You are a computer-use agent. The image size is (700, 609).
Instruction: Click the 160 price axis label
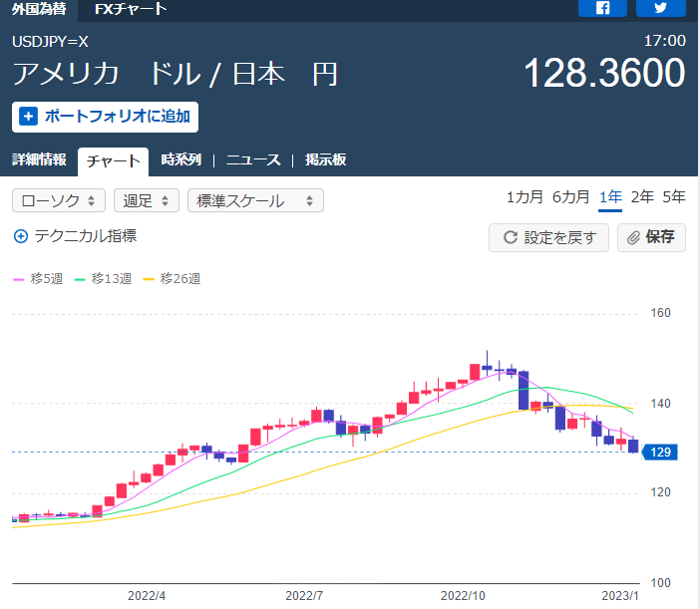pyautogui.click(x=660, y=313)
